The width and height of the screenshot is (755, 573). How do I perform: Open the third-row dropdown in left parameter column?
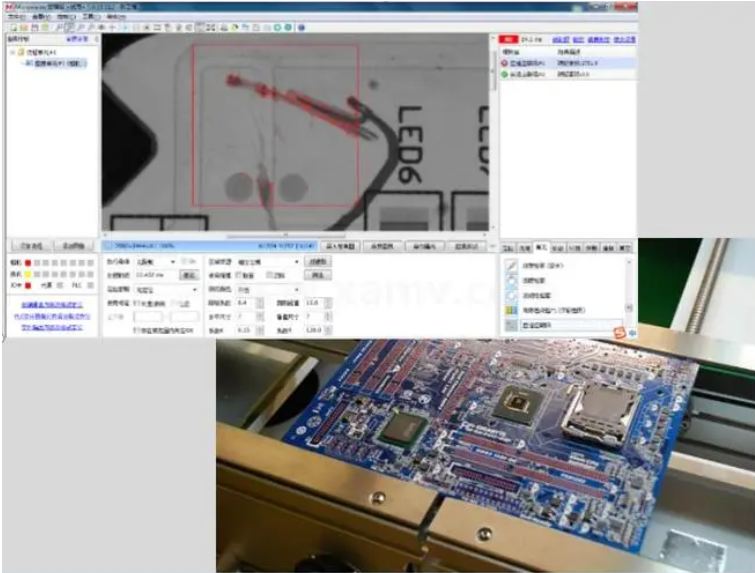pos(166,290)
